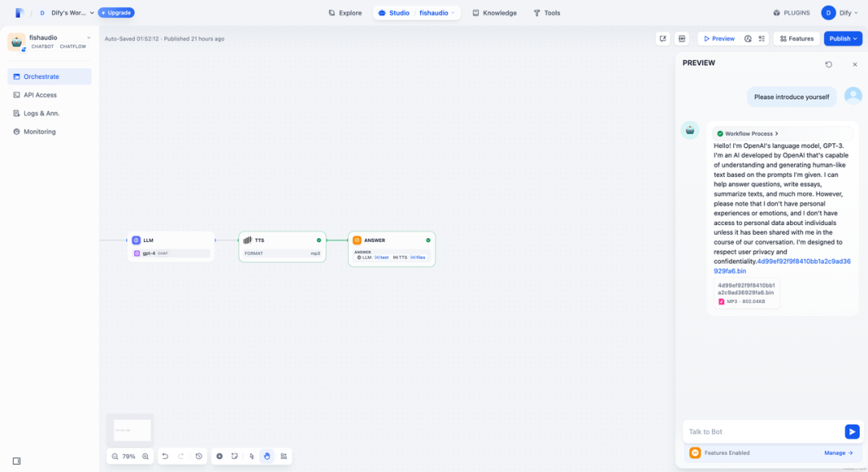Image resolution: width=868 pixels, height=472 pixels.
Task: Click the zoom out magnifier icon
Action: [x=113, y=456]
